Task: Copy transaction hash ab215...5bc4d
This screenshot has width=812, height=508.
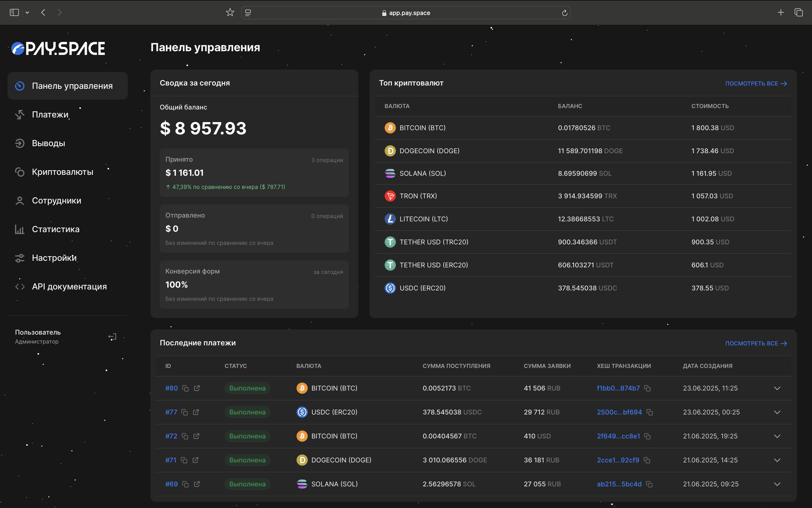Action: pyautogui.click(x=649, y=484)
